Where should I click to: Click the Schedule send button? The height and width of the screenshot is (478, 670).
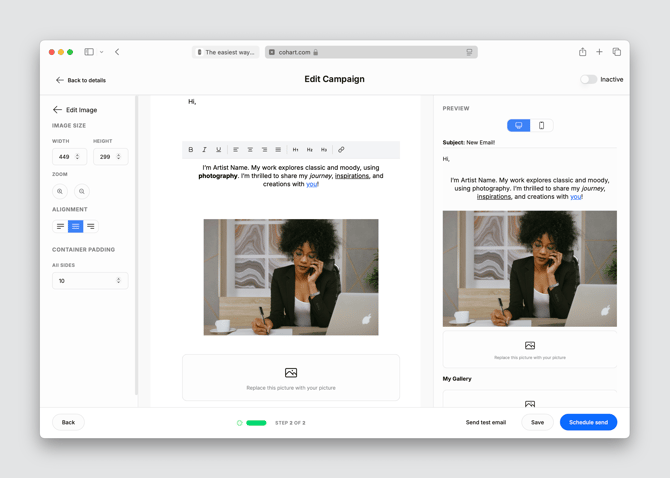click(588, 422)
